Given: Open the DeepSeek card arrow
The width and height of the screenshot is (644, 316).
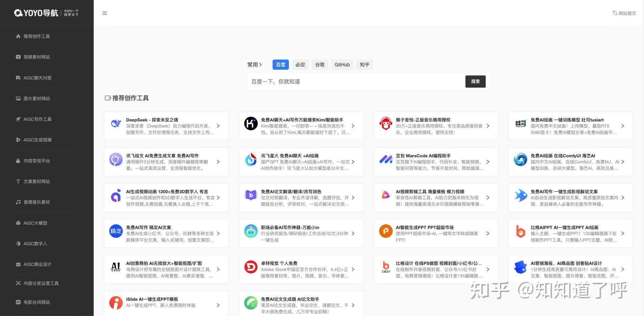Looking at the screenshot, I should pos(218,126).
